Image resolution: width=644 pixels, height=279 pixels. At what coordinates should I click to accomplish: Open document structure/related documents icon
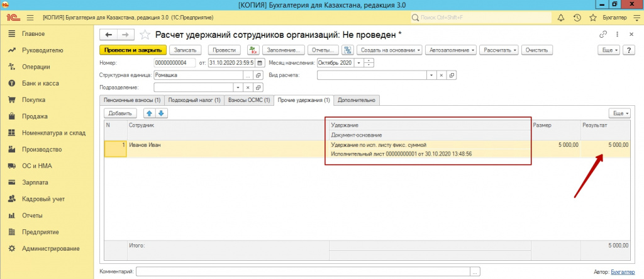(348, 50)
